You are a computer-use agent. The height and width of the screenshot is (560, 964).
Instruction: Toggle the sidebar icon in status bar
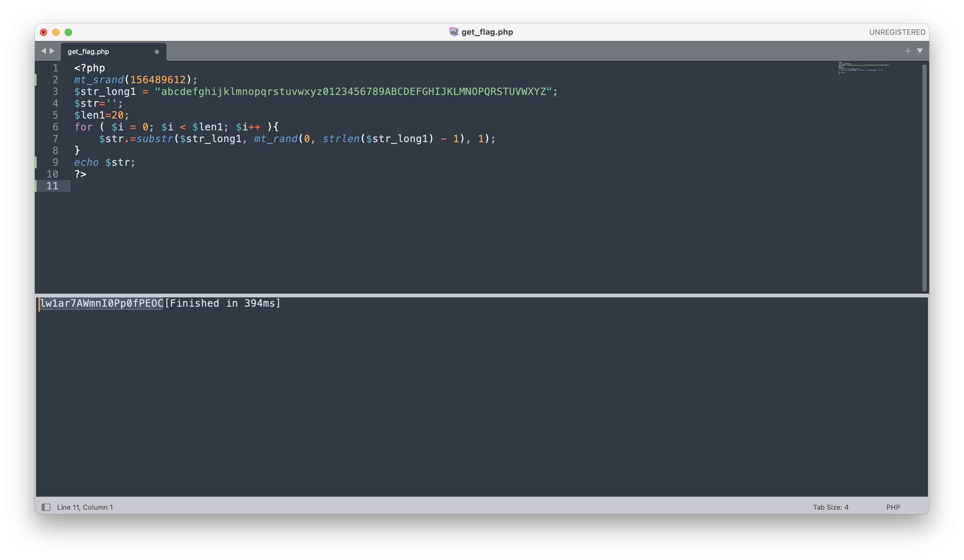pos(46,507)
